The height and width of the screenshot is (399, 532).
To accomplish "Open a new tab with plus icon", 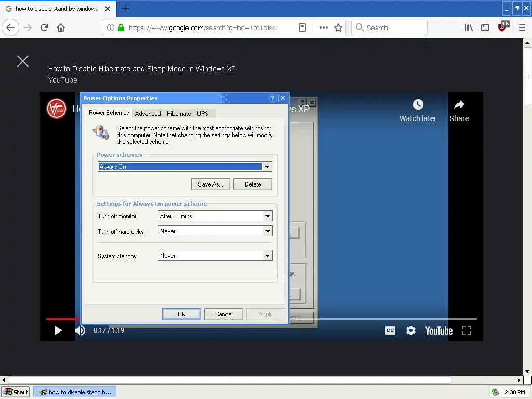I will point(125,8).
